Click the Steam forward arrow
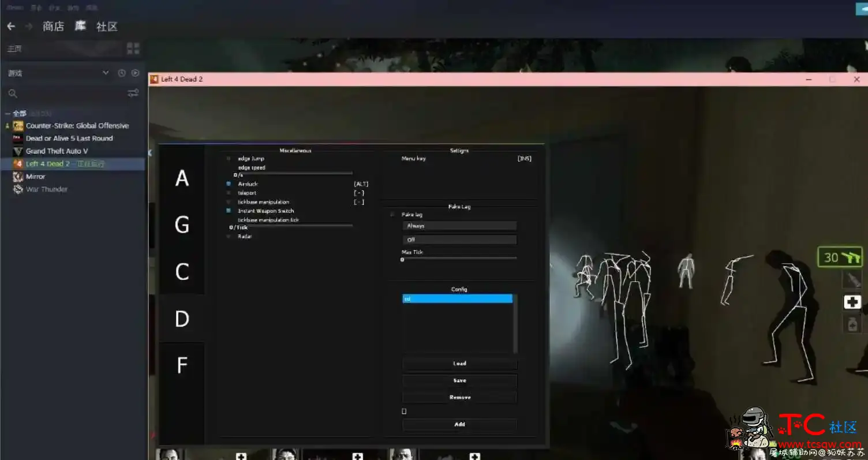868x460 pixels. pyautogui.click(x=28, y=27)
